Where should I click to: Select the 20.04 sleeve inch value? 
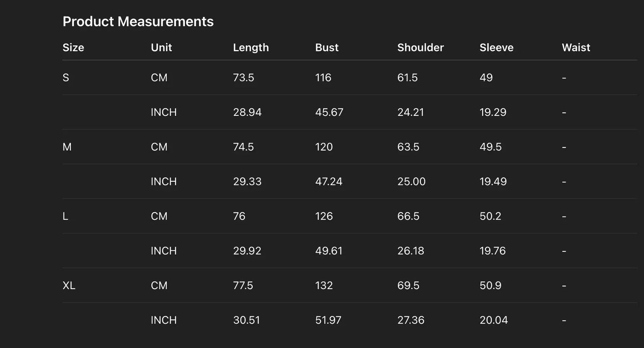(493, 320)
